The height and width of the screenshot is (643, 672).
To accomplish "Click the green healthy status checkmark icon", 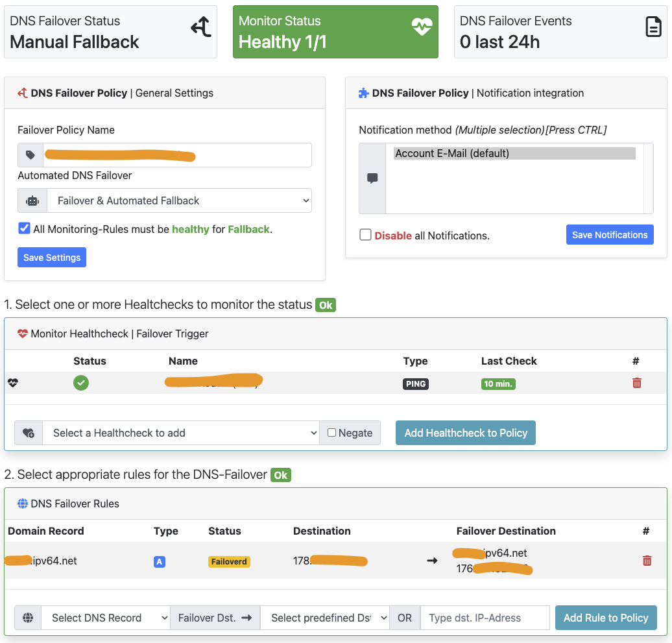I will (81, 383).
